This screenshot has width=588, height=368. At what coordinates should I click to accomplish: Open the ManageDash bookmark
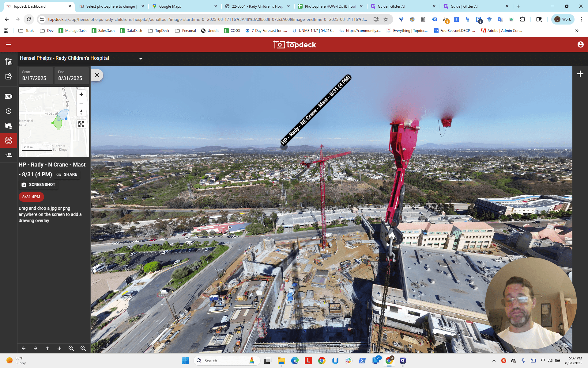click(73, 31)
